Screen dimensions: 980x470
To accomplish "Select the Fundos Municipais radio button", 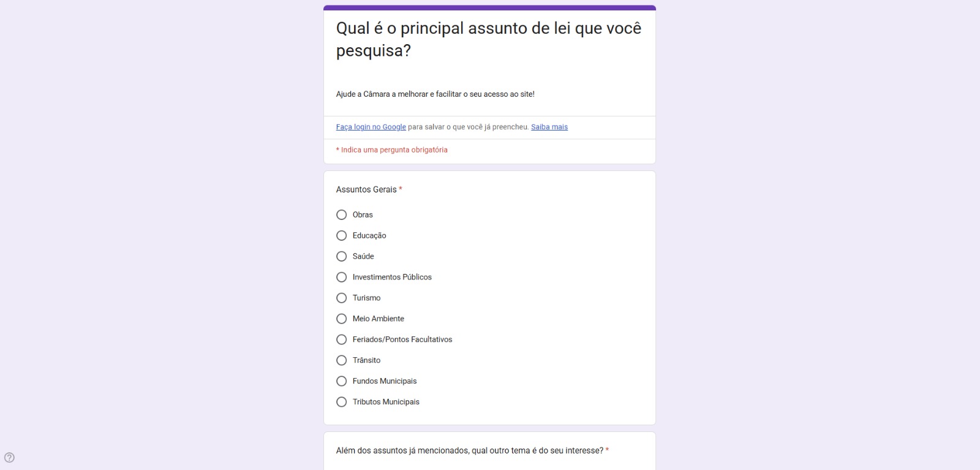I will (x=341, y=381).
